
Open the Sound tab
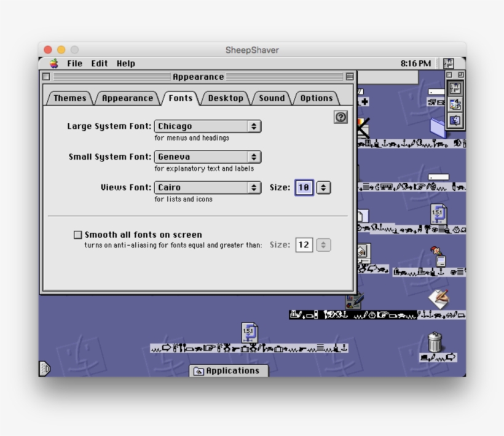[272, 98]
